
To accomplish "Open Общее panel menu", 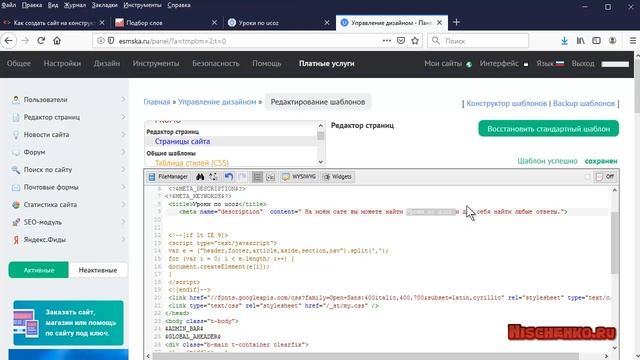I will coord(18,64).
